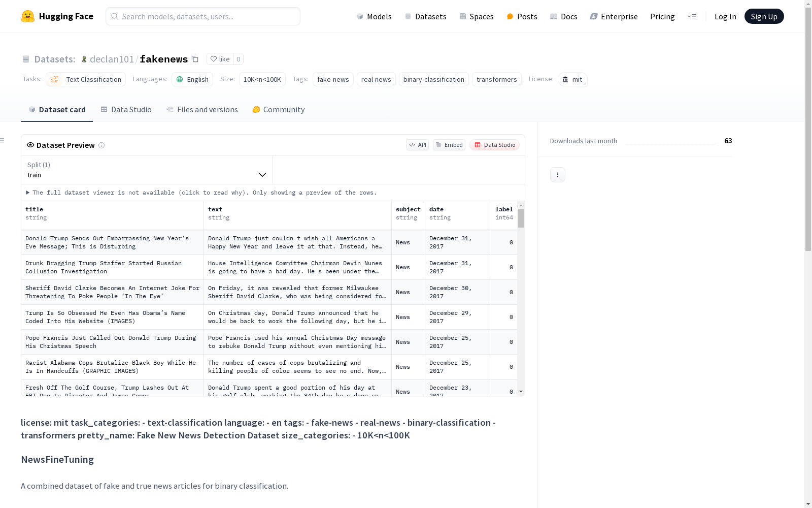Like the fakenews dataset
Viewport: 812px width, 508px height.
(x=220, y=59)
